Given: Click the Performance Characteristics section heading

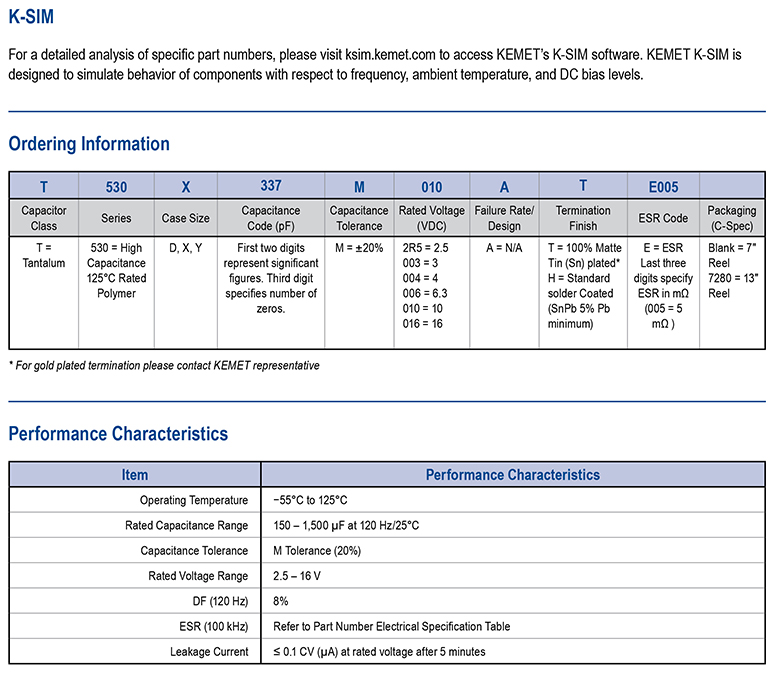Looking at the screenshot, I should click(x=118, y=434).
